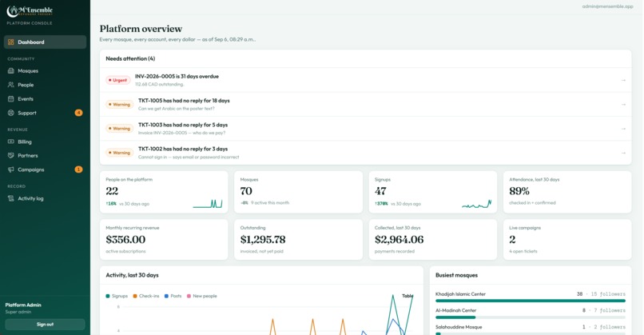
Task: Toggle Posts series in chart legend
Action: click(x=173, y=296)
